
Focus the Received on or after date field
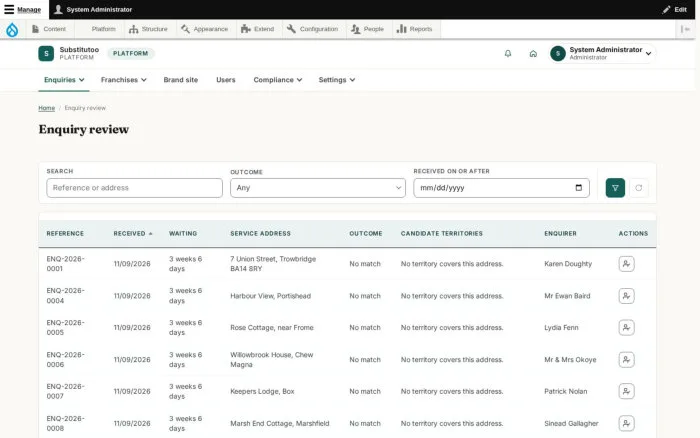click(501, 188)
